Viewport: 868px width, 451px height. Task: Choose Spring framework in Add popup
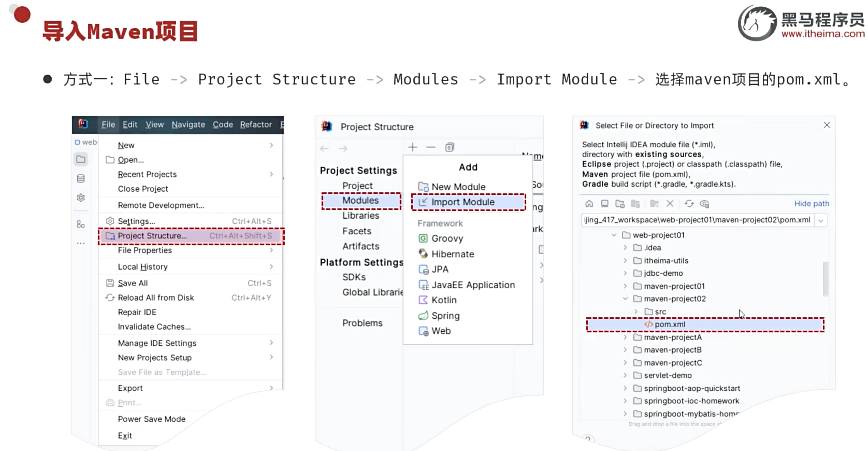tap(468, 316)
